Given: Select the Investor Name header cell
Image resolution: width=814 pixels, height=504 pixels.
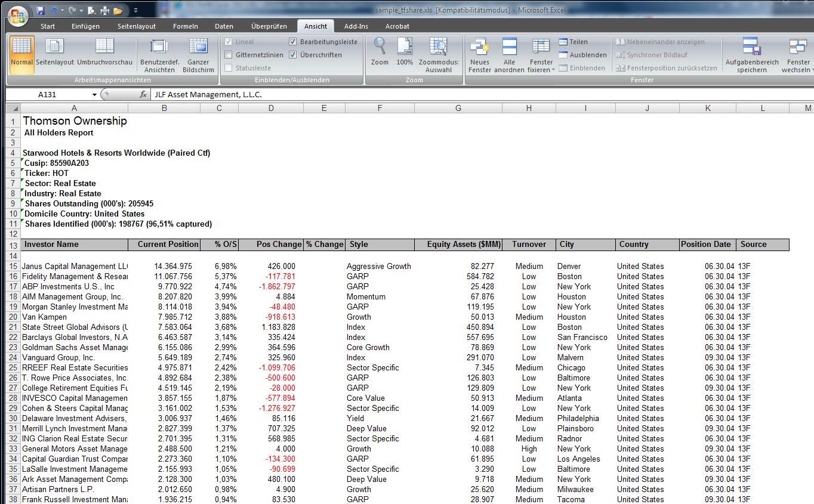Looking at the screenshot, I should coord(75,245).
